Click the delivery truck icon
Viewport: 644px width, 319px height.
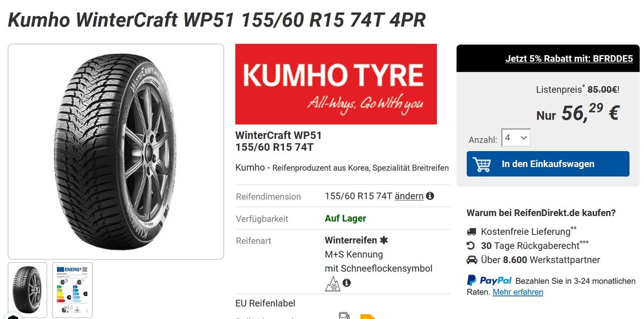tap(472, 232)
